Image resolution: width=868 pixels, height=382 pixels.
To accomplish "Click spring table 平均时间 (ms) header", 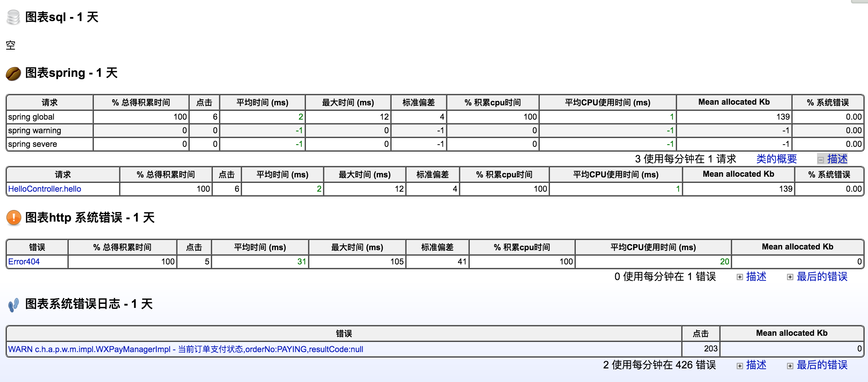I will tap(262, 102).
